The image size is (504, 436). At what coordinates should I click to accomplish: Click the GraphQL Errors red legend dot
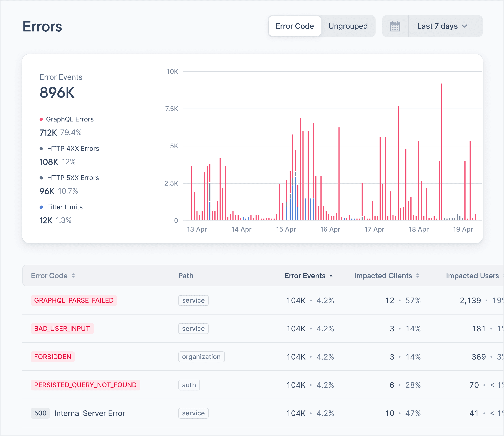(x=41, y=119)
